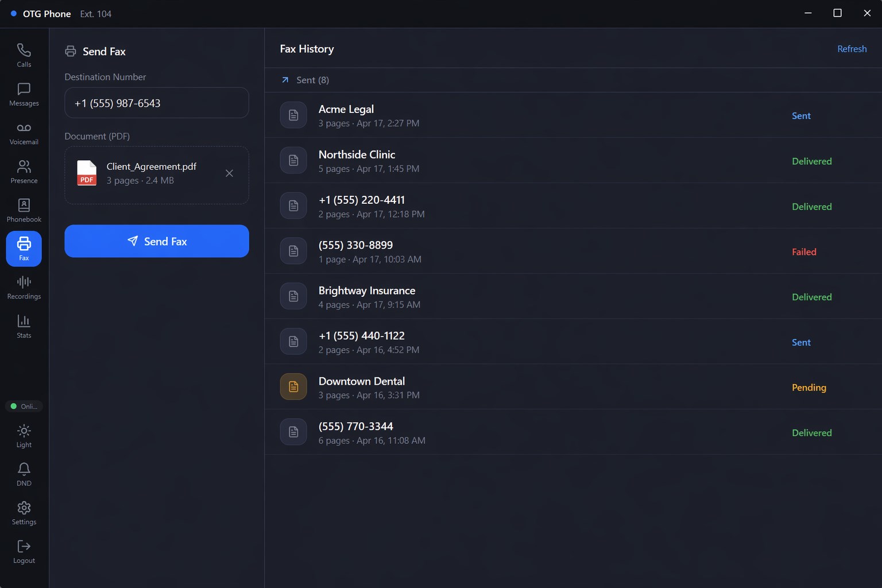Click the Acme Legal fax document icon

coord(293,115)
